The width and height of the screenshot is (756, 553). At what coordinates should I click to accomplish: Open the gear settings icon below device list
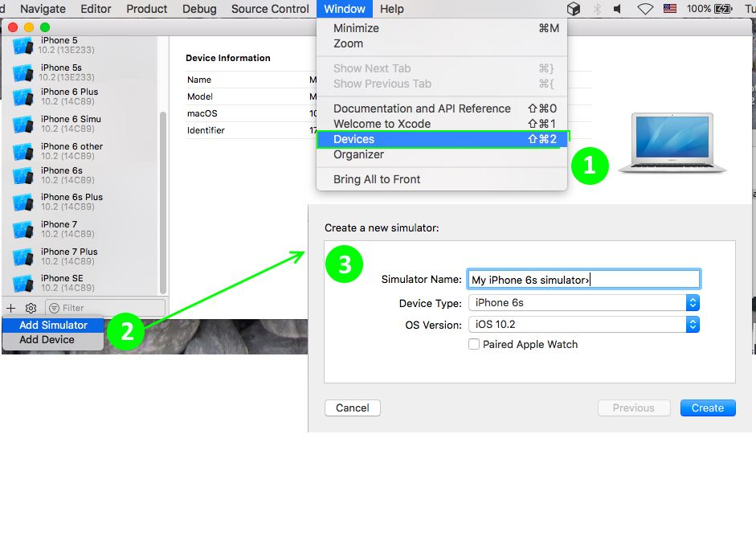click(31, 308)
